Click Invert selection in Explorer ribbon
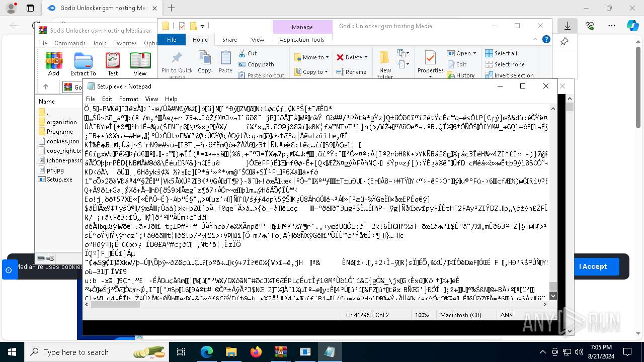Viewport: 644px width, 362px height. 509,75
